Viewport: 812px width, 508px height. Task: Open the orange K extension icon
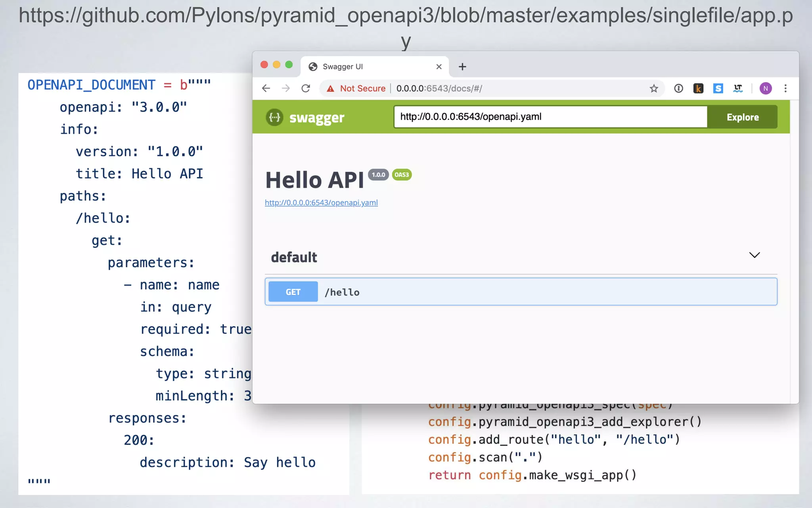(698, 88)
